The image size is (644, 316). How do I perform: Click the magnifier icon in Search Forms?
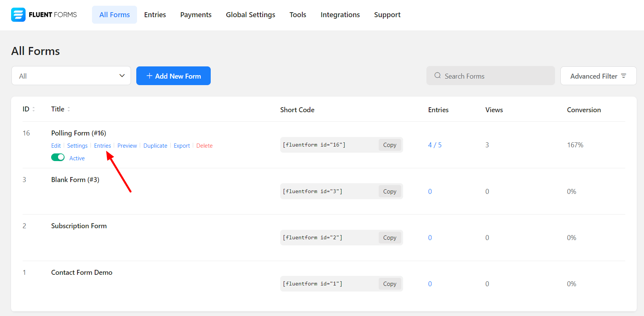437,76
